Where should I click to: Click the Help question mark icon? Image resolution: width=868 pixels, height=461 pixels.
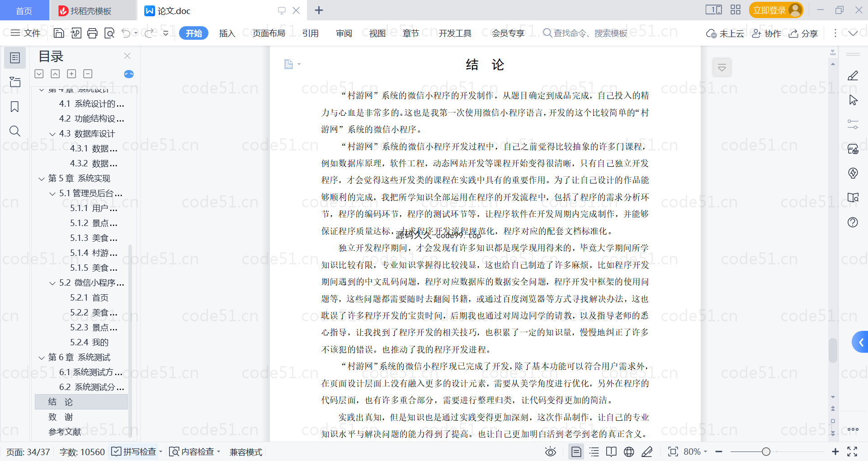coord(853,222)
